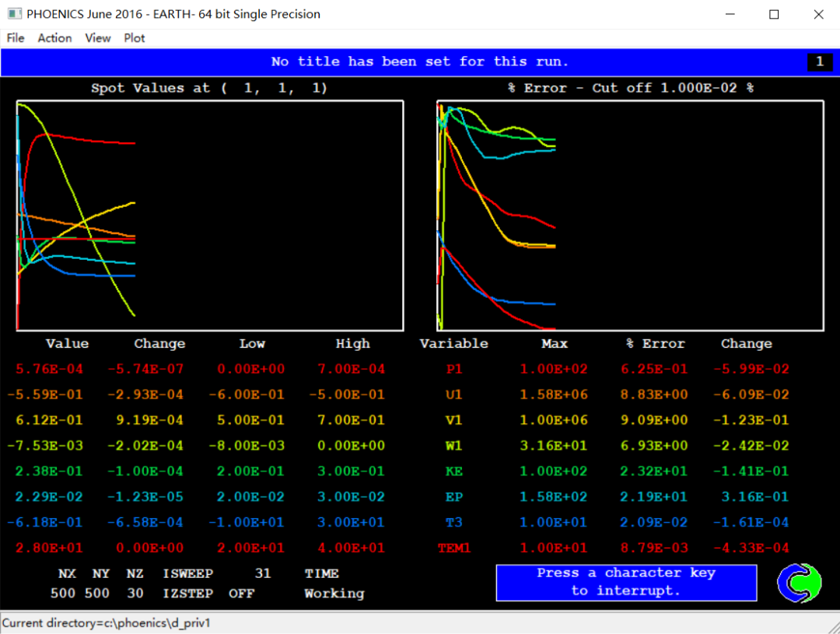Click the spinning green-blue progress icon
The height and width of the screenshot is (634, 840).
tap(800, 583)
